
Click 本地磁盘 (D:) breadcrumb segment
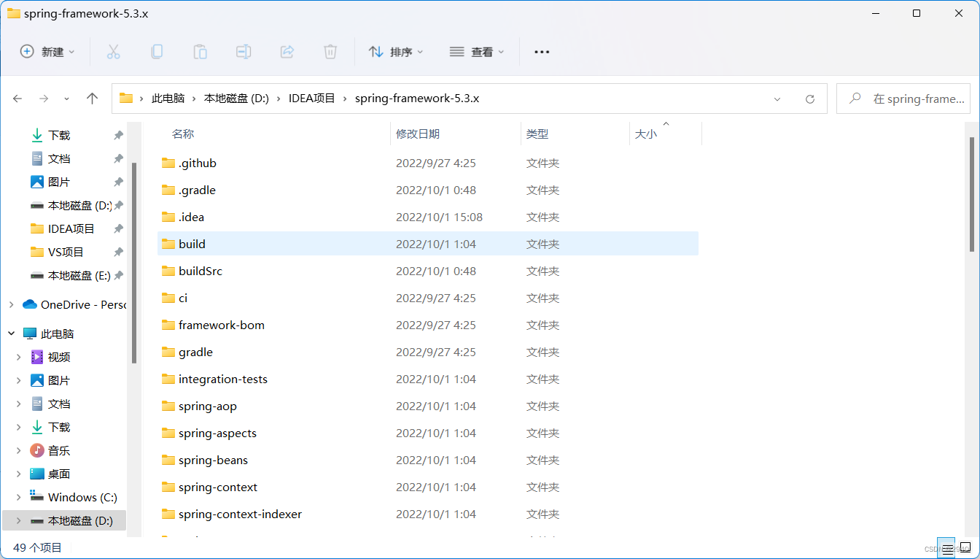tap(236, 99)
